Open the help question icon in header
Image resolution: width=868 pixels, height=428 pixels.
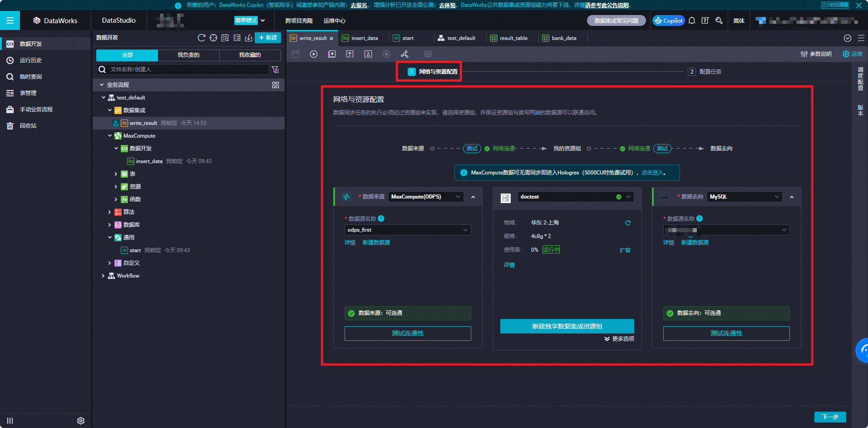705,20
